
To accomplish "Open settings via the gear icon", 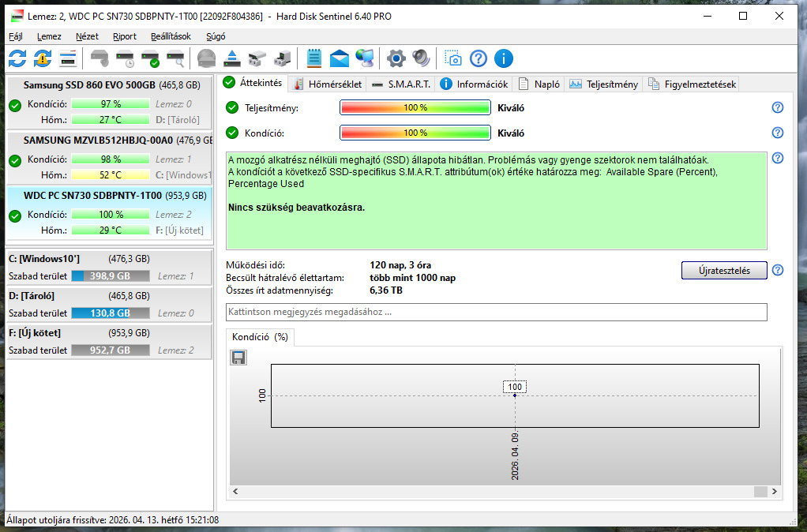I will pos(396,58).
